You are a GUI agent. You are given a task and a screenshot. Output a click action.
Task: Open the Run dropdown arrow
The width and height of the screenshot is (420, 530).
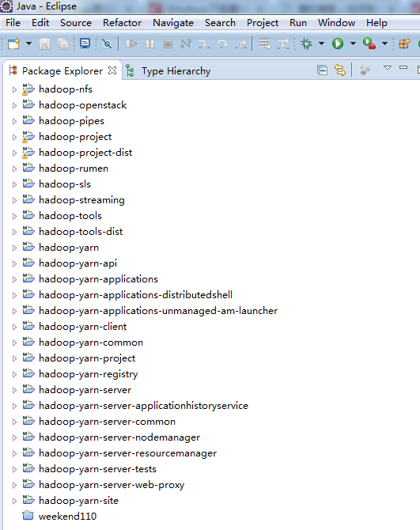[353, 44]
